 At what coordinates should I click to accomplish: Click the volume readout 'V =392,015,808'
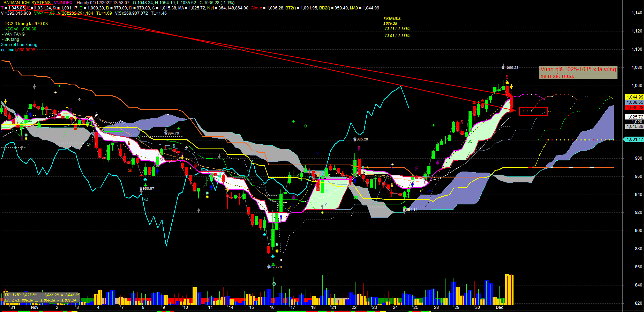pyautogui.click(x=16, y=13)
